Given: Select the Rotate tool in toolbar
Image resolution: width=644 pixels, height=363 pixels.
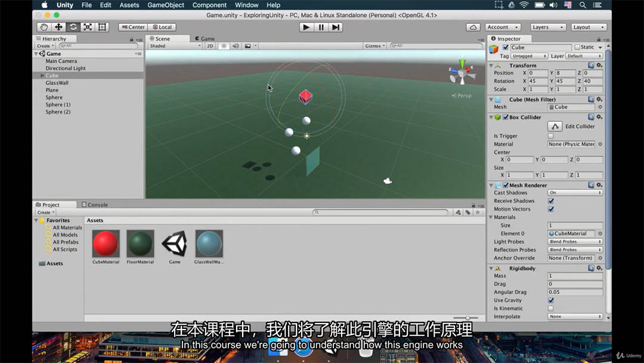Looking at the screenshot, I should tap(73, 27).
